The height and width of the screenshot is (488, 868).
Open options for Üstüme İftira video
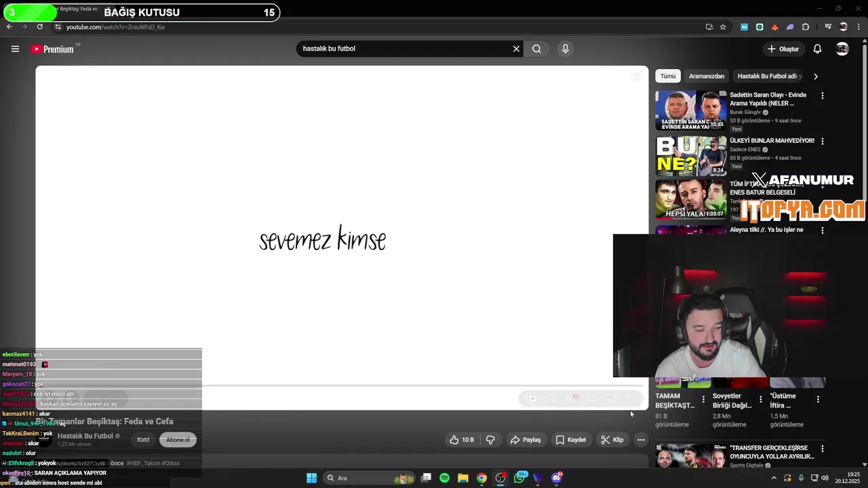coord(818,399)
